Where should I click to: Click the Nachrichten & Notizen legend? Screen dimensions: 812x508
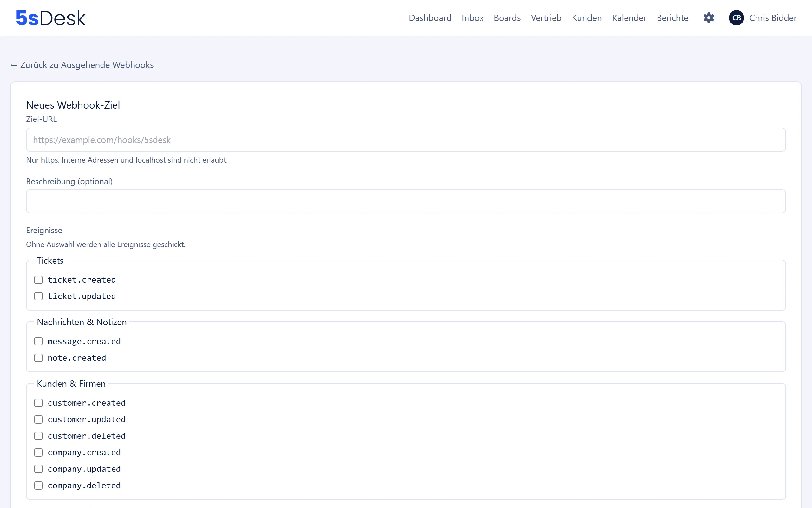pyautogui.click(x=82, y=322)
